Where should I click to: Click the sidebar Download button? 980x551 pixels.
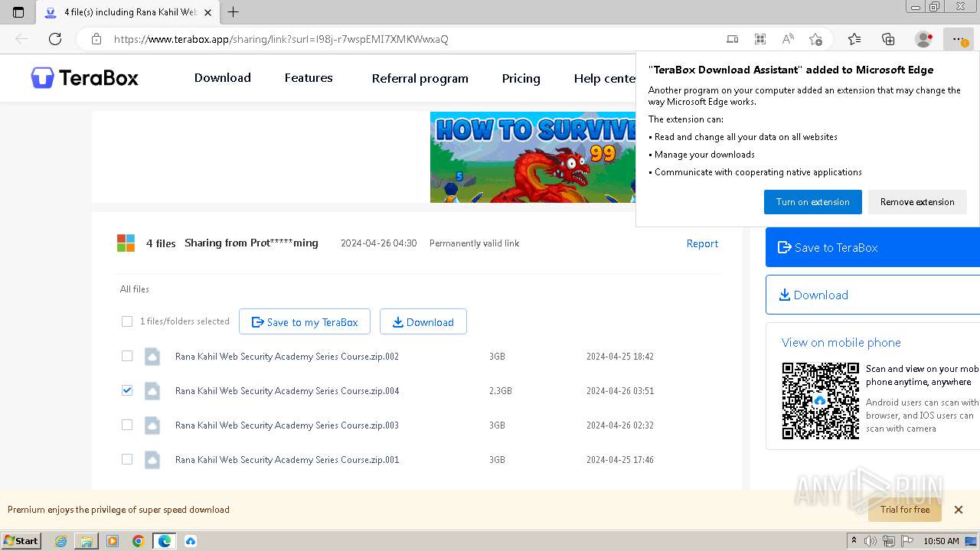coord(873,295)
